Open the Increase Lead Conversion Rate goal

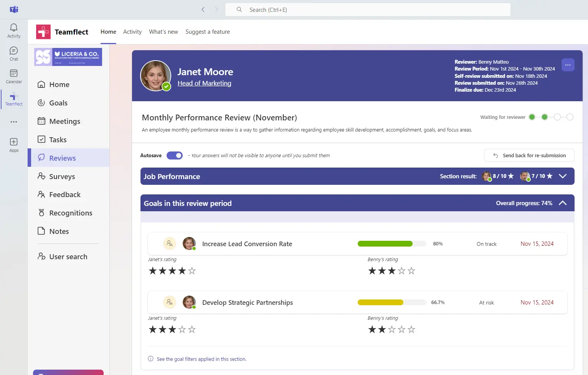pyautogui.click(x=247, y=244)
